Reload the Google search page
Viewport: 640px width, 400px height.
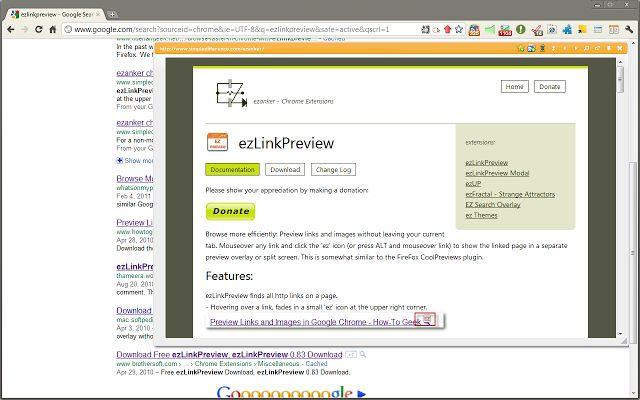(x=38, y=29)
